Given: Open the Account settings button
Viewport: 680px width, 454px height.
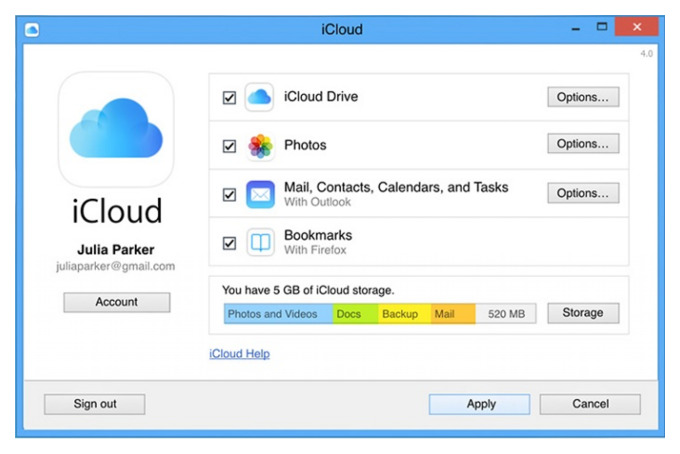Looking at the screenshot, I should pyautogui.click(x=117, y=302).
